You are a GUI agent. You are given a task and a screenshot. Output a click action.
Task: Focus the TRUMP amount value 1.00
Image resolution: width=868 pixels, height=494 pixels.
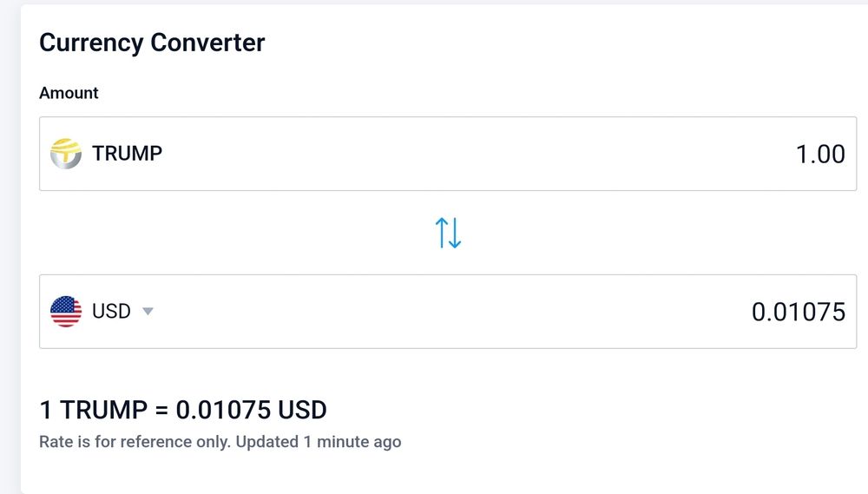click(820, 154)
